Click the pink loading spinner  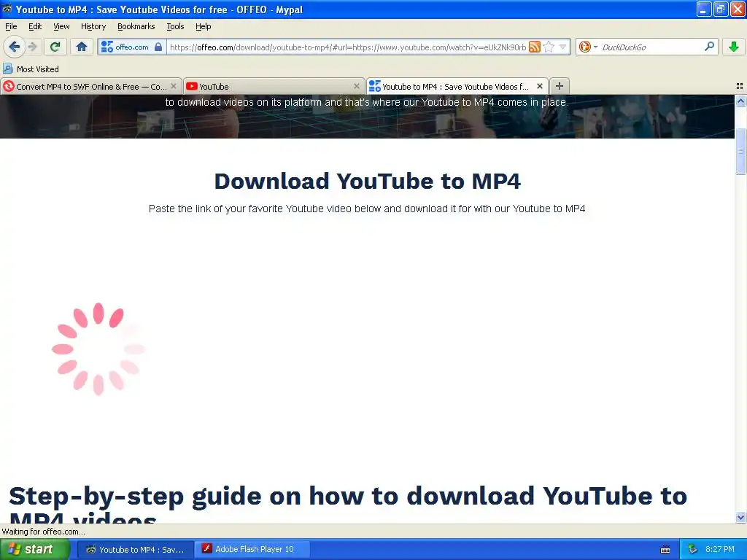point(98,349)
